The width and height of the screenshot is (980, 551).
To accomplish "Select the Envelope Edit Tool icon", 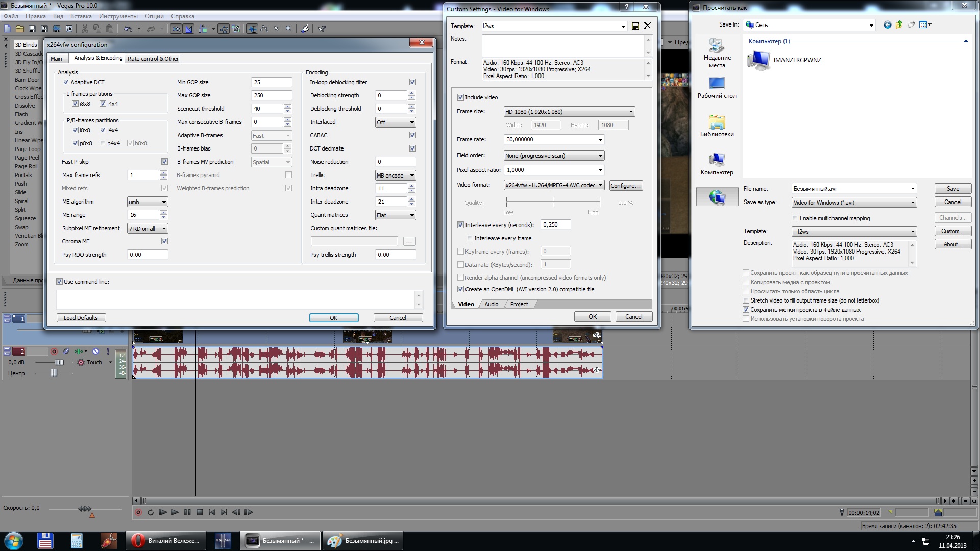I will [x=264, y=29].
